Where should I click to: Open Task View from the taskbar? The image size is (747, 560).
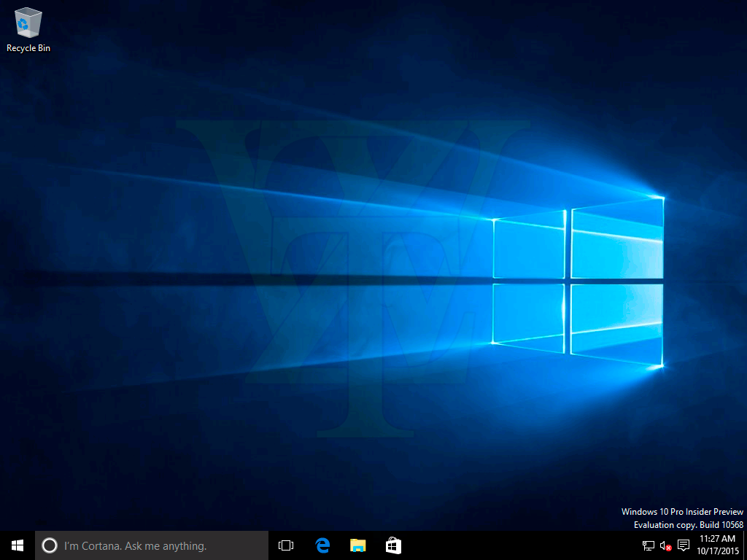tap(286, 545)
